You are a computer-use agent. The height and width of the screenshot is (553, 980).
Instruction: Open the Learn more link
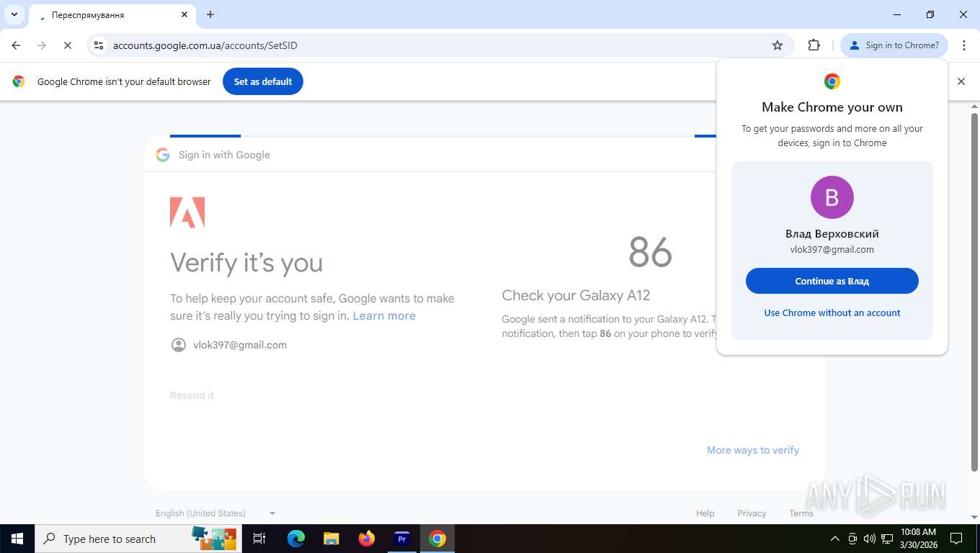click(x=384, y=315)
